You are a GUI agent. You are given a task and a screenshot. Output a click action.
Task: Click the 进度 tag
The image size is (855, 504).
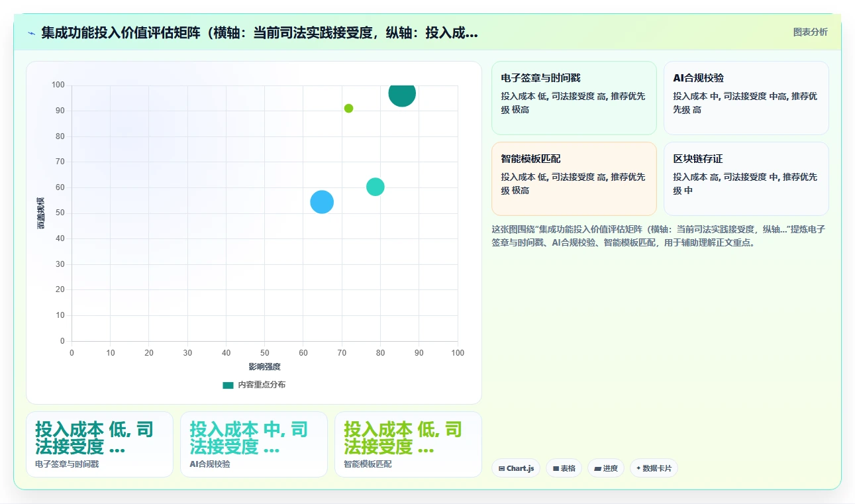point(605,468)
